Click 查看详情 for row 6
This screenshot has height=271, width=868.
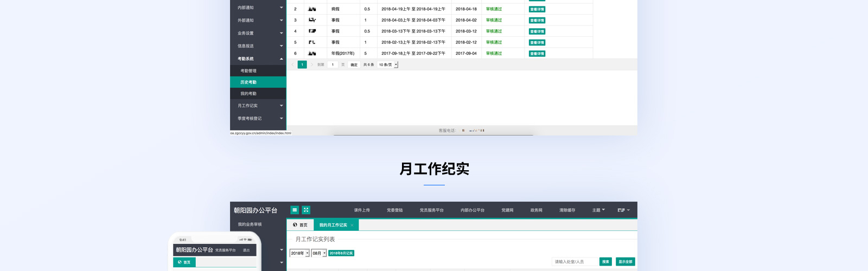[x=537, y=54]
